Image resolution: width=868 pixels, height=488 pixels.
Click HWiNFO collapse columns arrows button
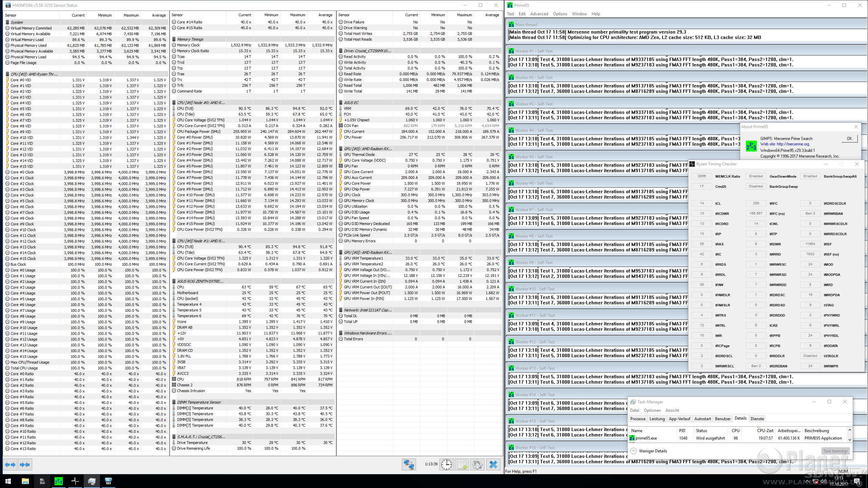click(25, 464)
